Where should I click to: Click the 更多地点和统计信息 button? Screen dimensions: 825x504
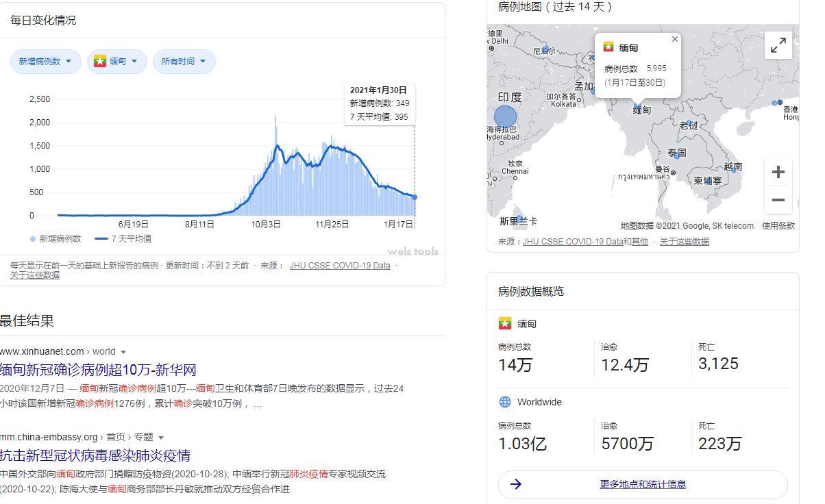tap(643, 485)
